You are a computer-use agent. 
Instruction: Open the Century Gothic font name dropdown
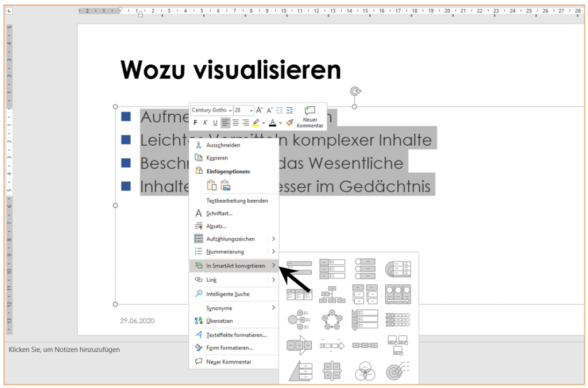coord(230,110)
